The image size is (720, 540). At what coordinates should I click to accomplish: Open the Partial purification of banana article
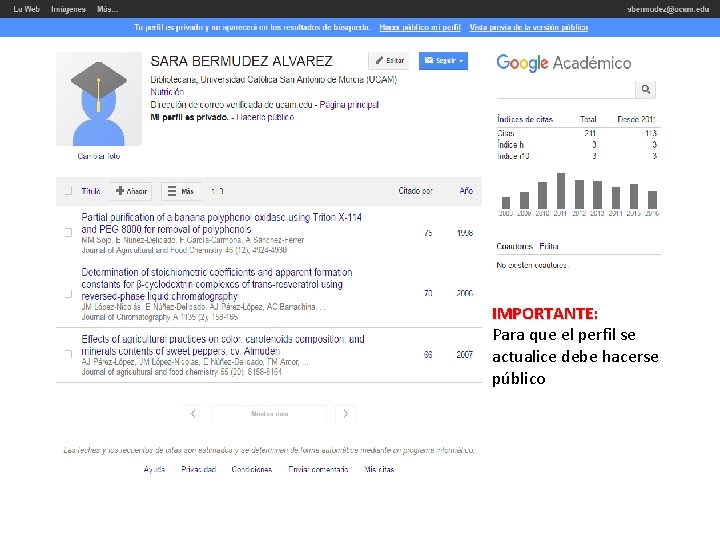(221, 223)
